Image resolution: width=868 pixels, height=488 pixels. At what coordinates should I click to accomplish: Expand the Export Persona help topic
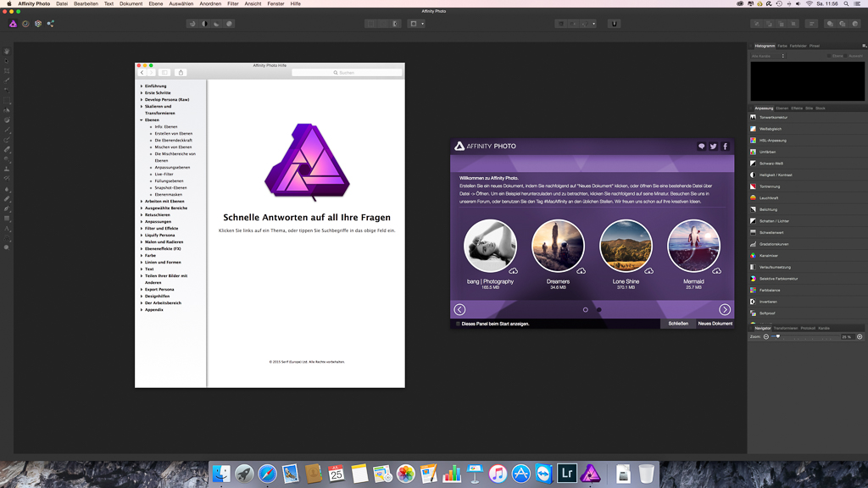click(142, 290)
